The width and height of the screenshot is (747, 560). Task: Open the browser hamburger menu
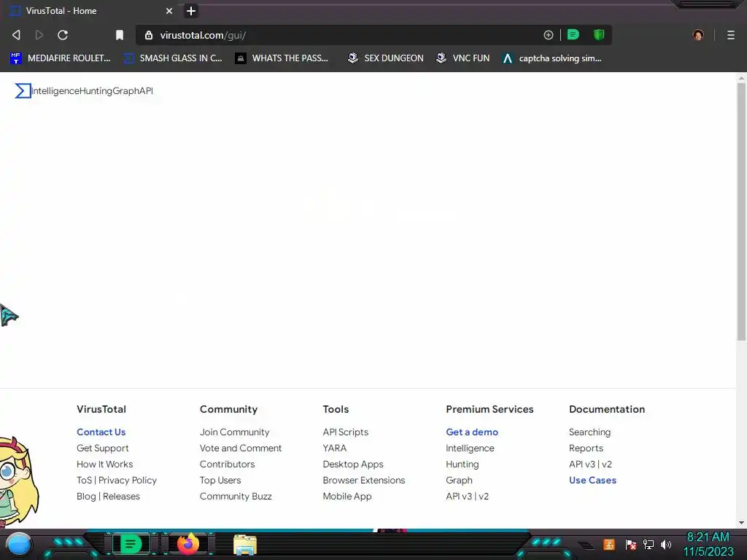point(730,35)
